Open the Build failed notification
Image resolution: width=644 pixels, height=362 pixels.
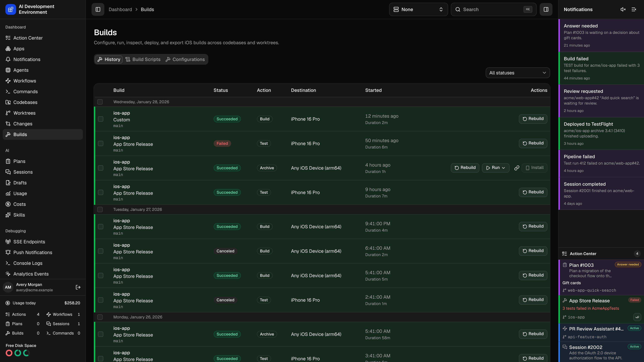601,68
